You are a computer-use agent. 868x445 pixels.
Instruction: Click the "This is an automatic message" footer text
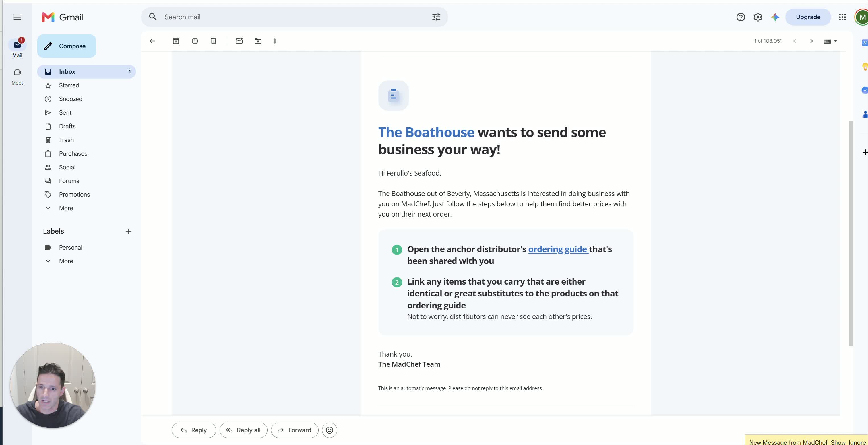pos(460,388)
